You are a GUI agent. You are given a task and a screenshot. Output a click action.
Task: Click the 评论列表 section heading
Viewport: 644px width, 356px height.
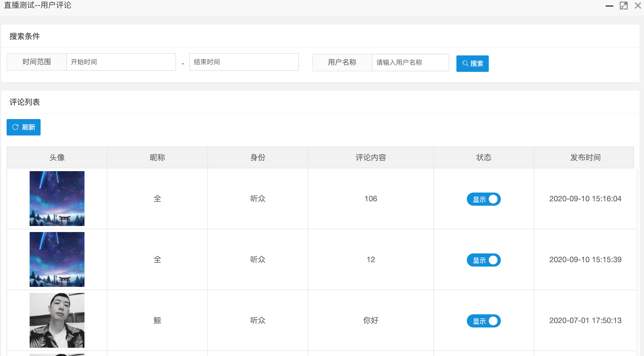[x=25, y=102]
